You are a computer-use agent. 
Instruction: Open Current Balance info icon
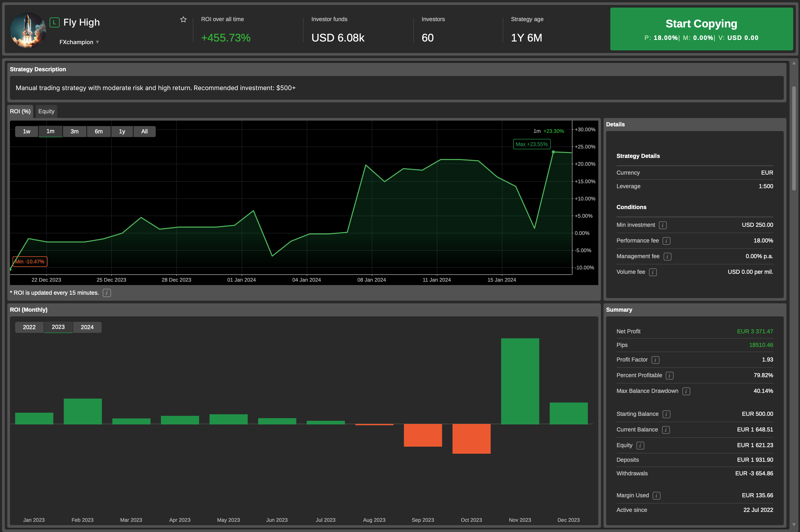(666, 429)
